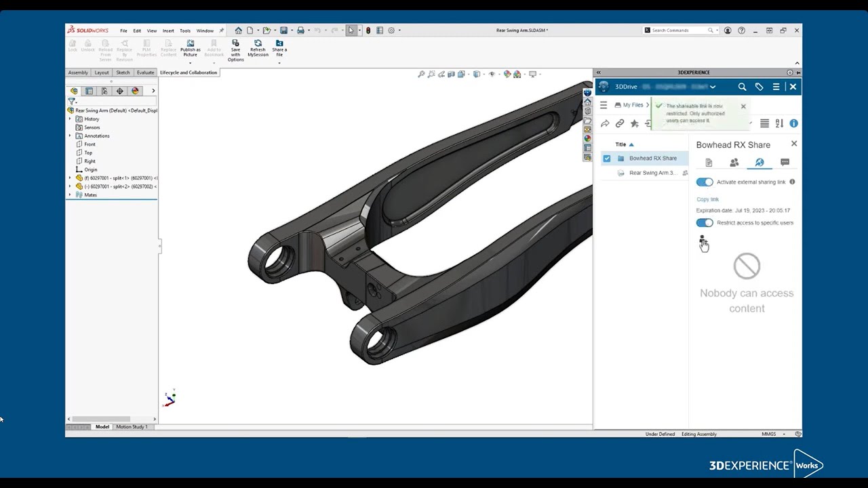Switch to the Sketch tab
This screenshot has width=868, height=488.
tap(123, 73)
